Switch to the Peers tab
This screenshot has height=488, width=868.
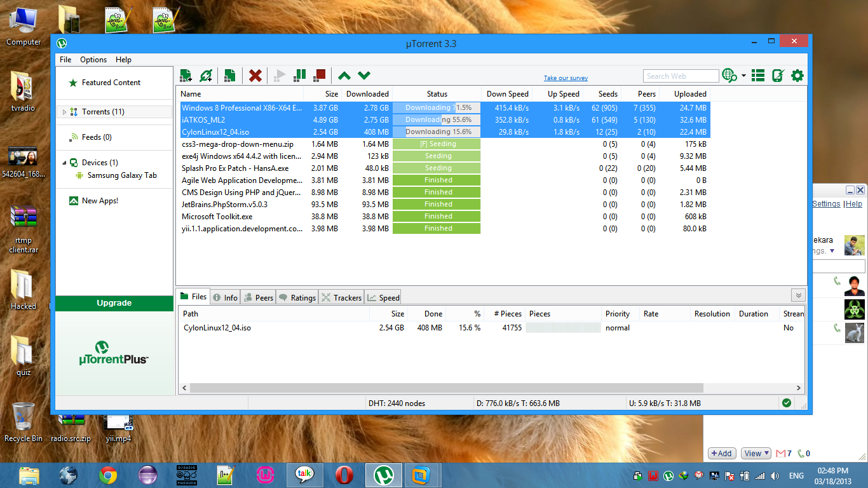[x=258, y=297]
